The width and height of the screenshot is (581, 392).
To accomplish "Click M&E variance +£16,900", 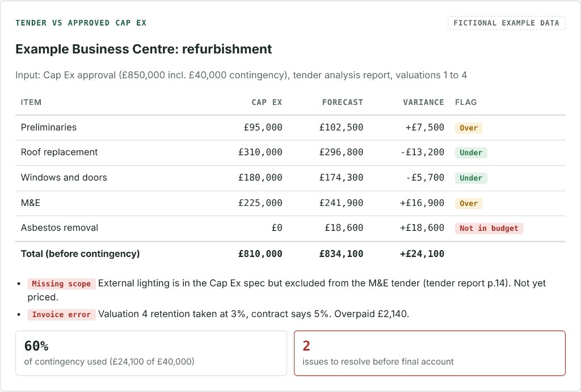I will pyautogui.click(x=422, y=203).
